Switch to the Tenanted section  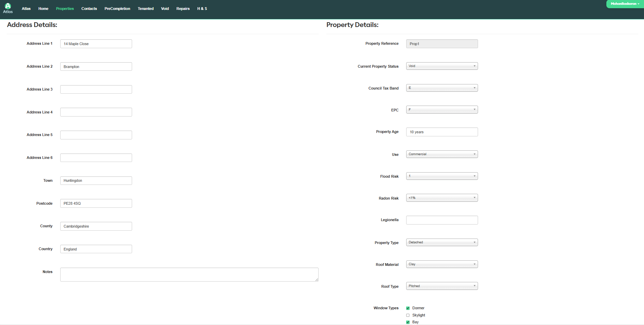pos(145,9)
